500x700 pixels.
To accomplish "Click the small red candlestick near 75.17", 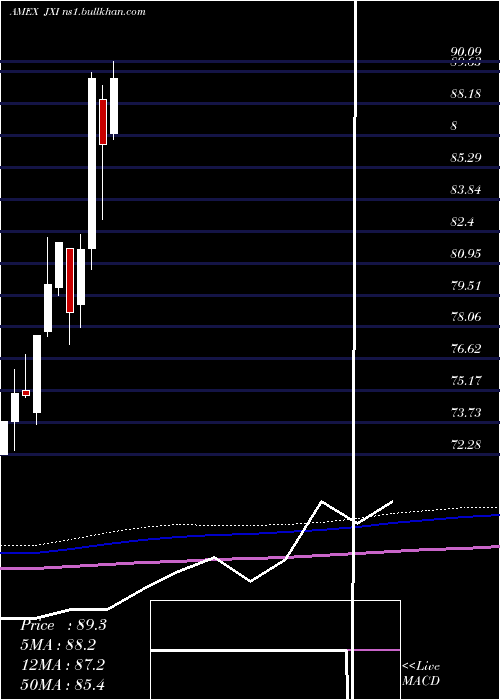I will pos(26,393).
